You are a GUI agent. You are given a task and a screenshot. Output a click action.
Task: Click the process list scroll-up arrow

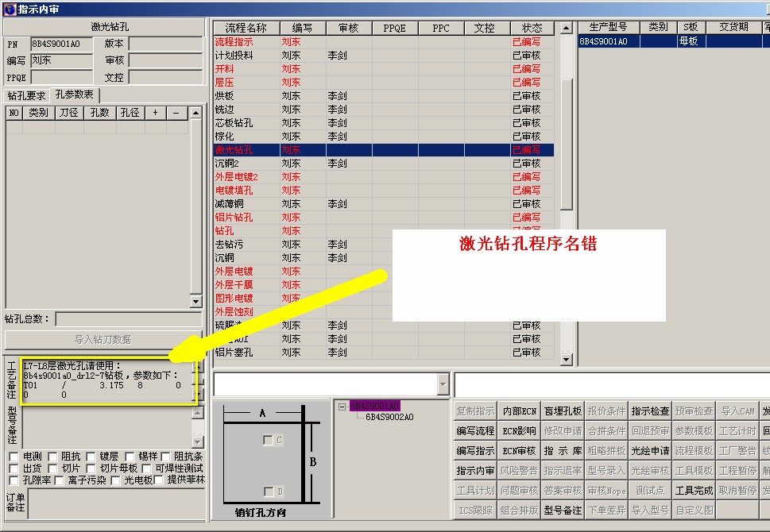567,28
